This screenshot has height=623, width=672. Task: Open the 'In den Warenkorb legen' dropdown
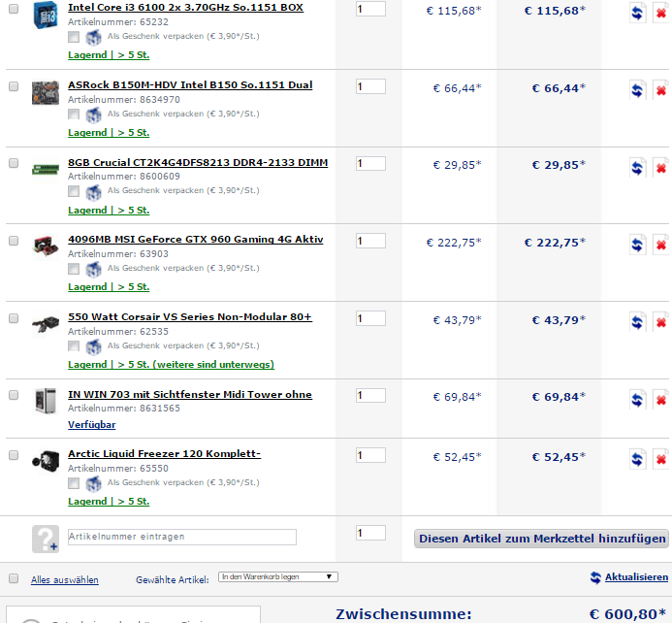pos(278,577)
